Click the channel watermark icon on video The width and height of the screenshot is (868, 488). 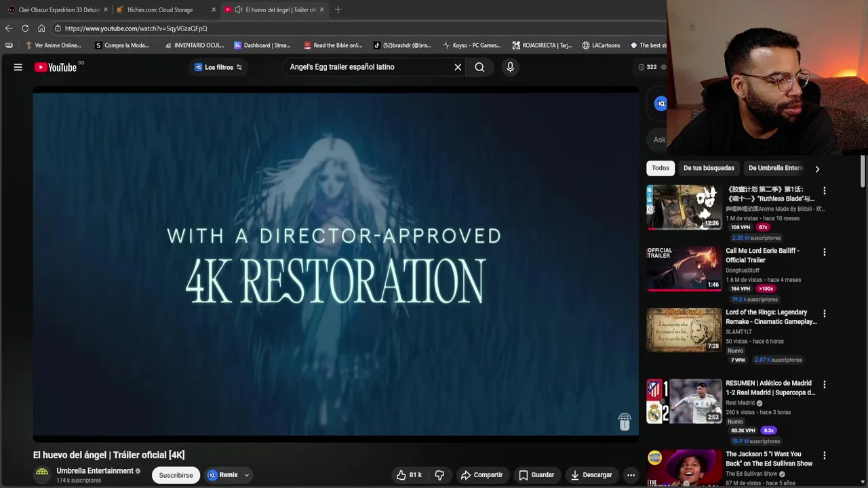point(625,422)
